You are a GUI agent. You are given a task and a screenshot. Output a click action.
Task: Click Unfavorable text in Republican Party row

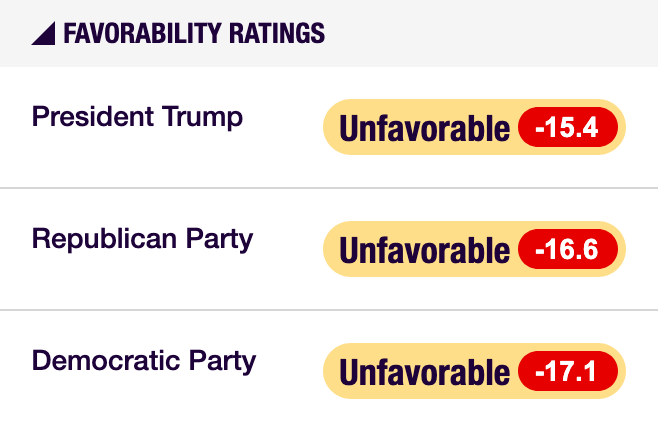[424, 250]
